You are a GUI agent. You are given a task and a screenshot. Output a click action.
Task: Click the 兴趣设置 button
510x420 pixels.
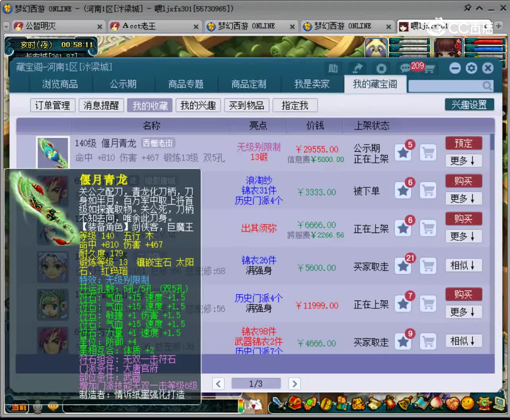(x=469, y=105)
